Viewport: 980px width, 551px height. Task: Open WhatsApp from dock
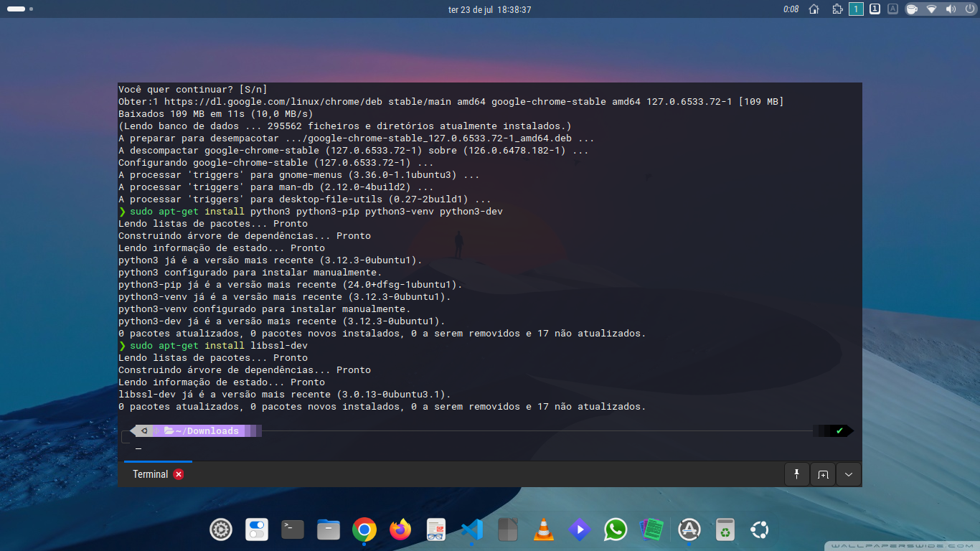click(x=616, y=530)
